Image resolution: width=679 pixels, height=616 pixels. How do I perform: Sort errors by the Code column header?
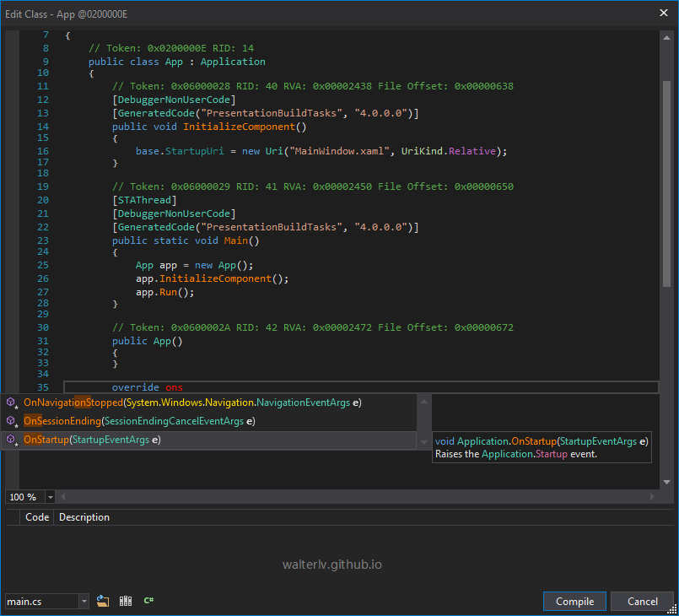click(x=37, y=517)
